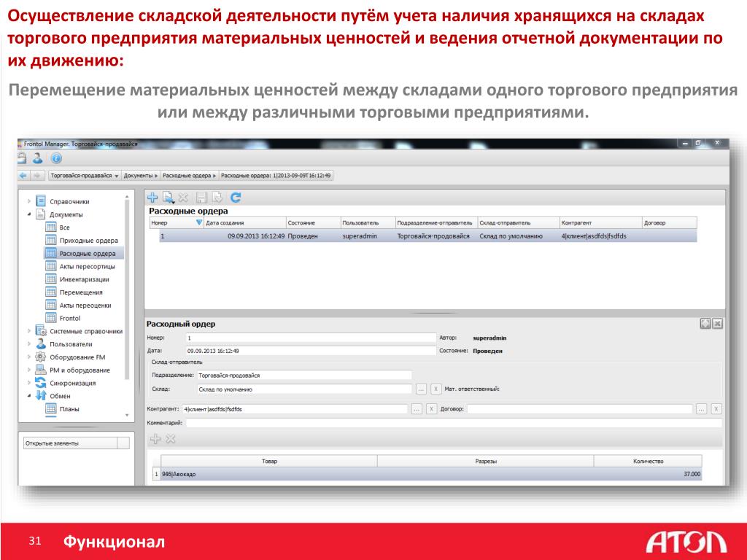Viewport: 747px width, 560px height.
Task: Add new order with blue plus icon
Action: pos(152,197)
